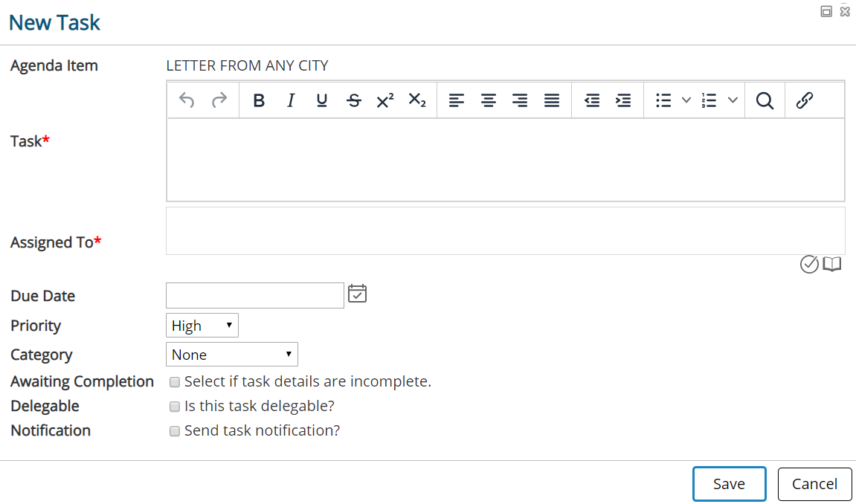Viewport: 856px width, 504px height.
Task: Click inside the Due Date field
Action: 255,295
